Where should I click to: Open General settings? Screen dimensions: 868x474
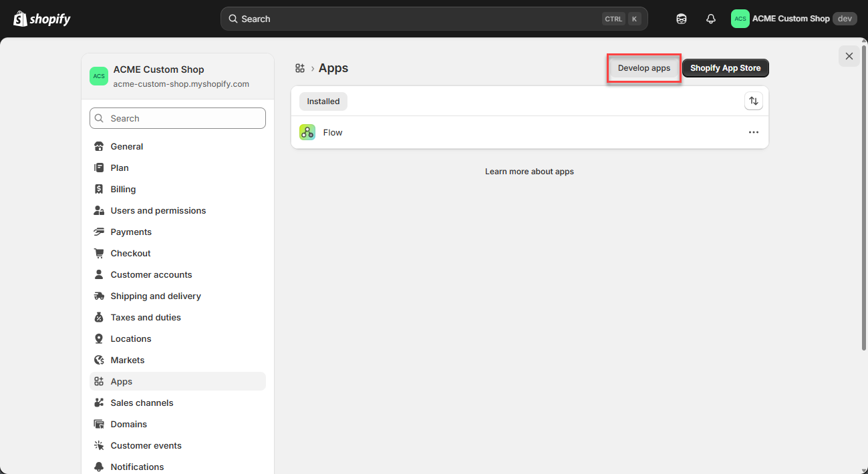point(178,146)
